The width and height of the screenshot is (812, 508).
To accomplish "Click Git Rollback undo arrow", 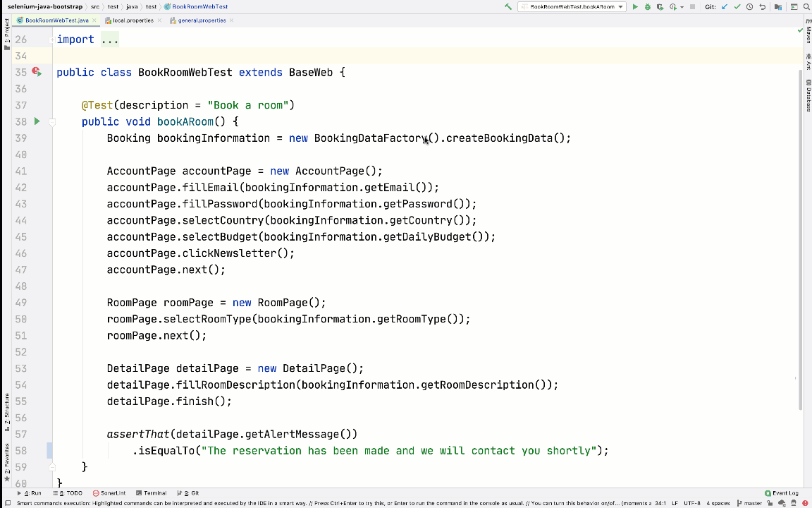I will click(762, 7).
